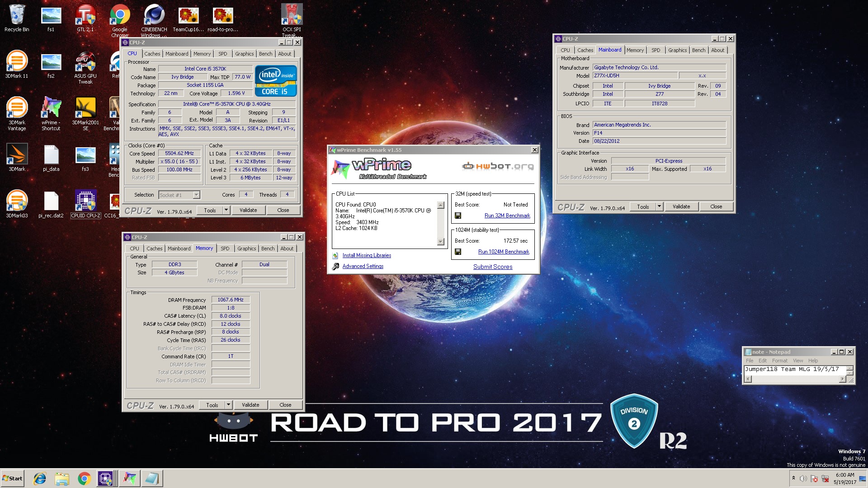The image size is (868, 488).
Task: Switch to Caches tab in CPU window
Action: [152, 54]
